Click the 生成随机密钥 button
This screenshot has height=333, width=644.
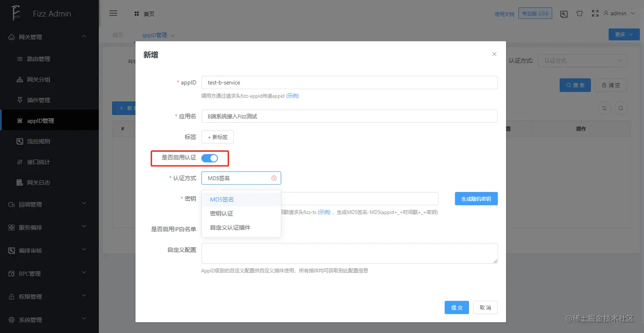[x=476, y=199]
